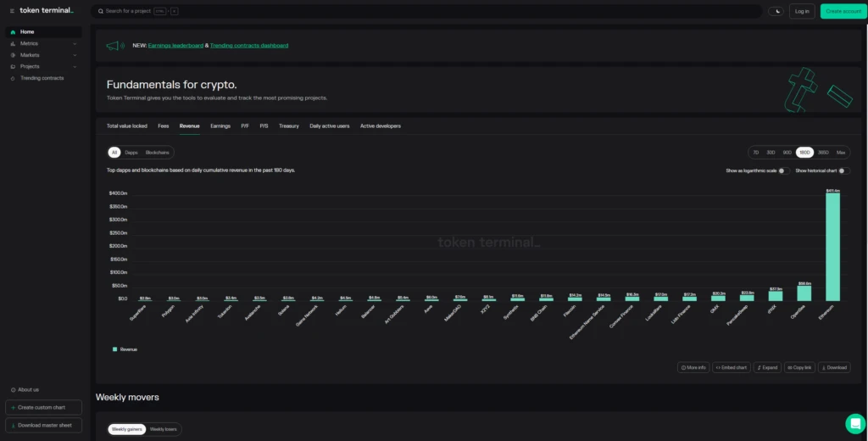This screenshot has height=441, width=868.
Task: Click the Revenue legend color swatch
Action: [114, 349]
